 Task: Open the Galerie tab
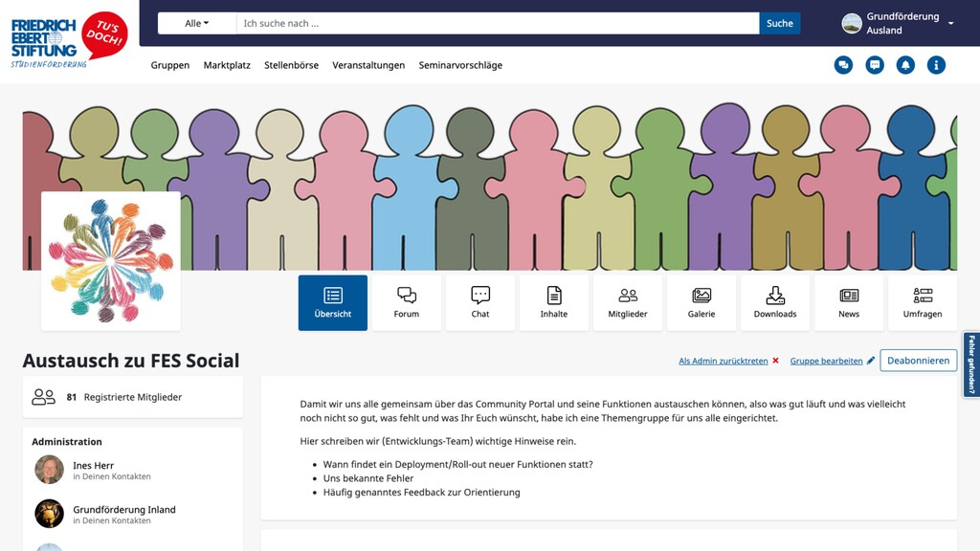coord(702,303)
